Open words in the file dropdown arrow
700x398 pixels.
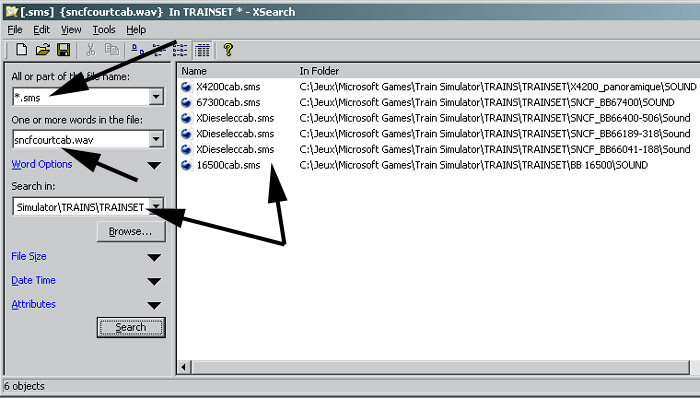(156, 139)
